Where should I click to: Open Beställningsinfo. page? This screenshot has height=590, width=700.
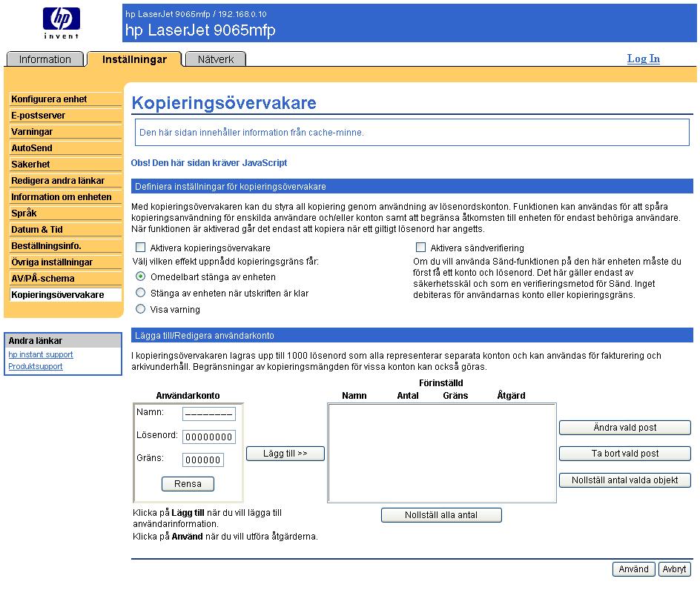click(65, 245)
